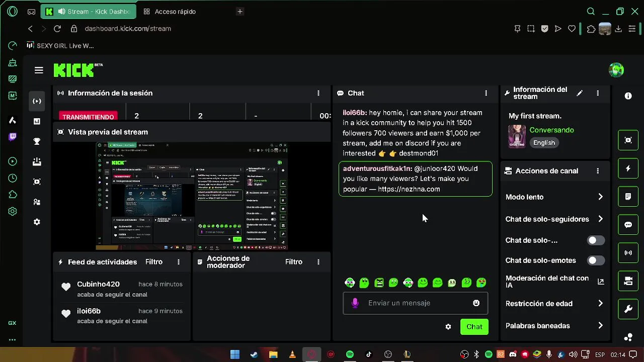Open quick actions lightning icon on right rail
This screenshot has width=644, height=362.
628,168
